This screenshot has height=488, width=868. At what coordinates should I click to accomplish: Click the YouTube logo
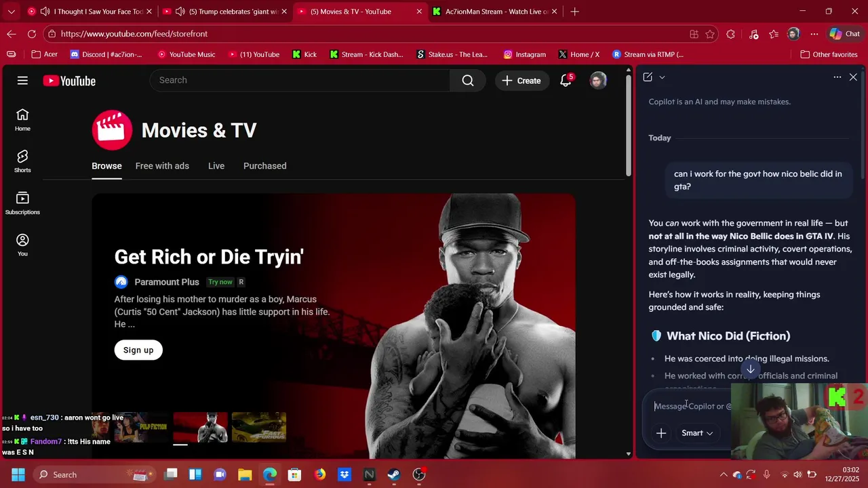coord(69,81)
